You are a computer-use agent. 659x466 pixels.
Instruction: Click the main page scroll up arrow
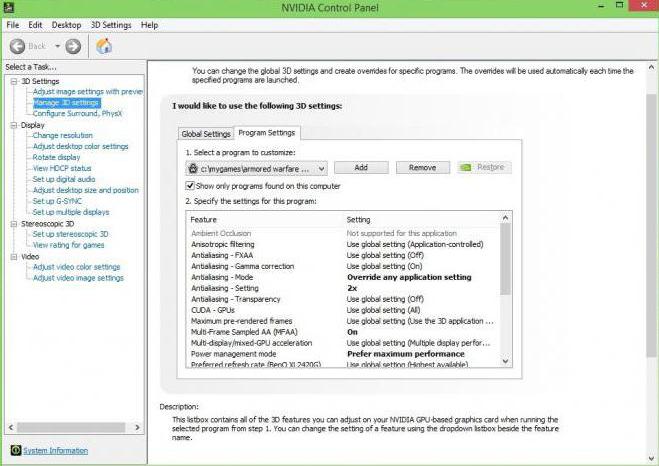(651, 67)
